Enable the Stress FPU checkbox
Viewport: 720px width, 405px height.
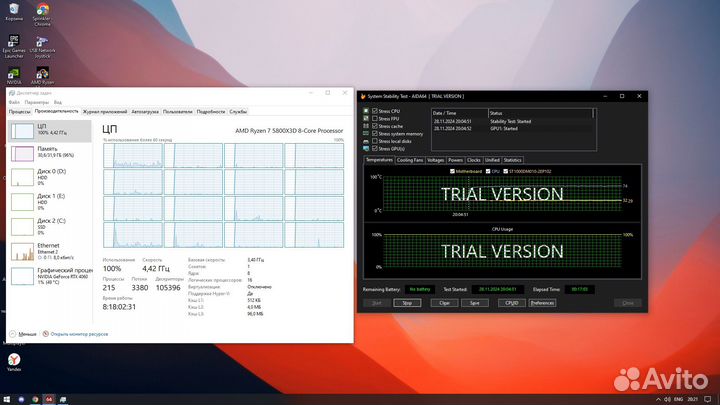point(375,118)
